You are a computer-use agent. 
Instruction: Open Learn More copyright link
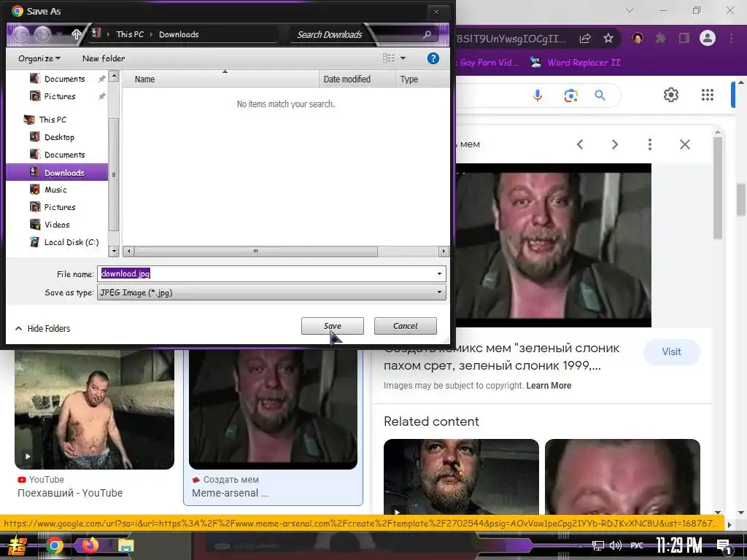[549, 386]
